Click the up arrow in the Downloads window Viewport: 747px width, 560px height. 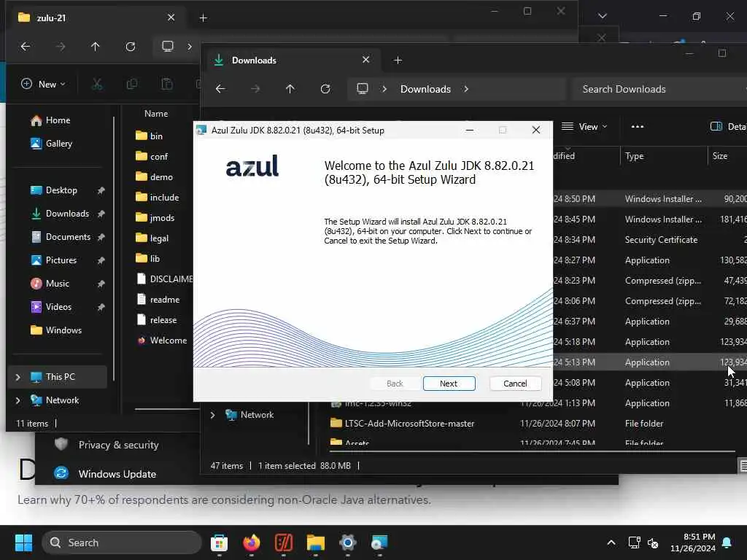[x=290, y=89]
